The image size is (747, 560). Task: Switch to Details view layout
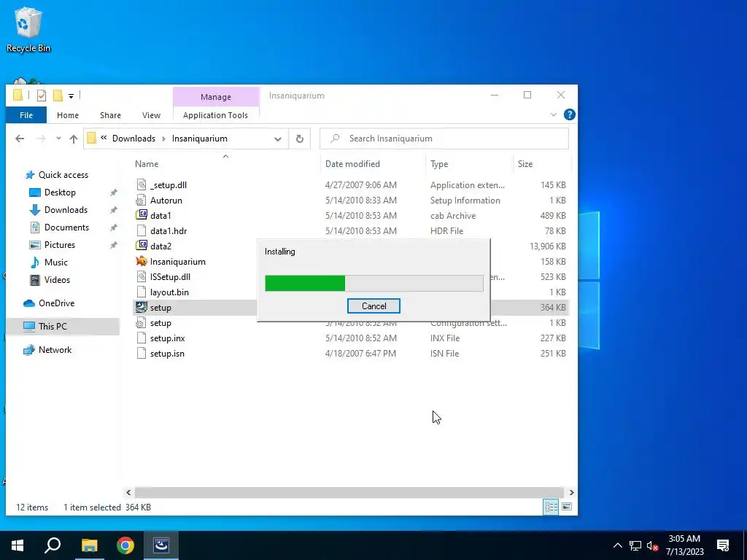(x=551, y=507)
